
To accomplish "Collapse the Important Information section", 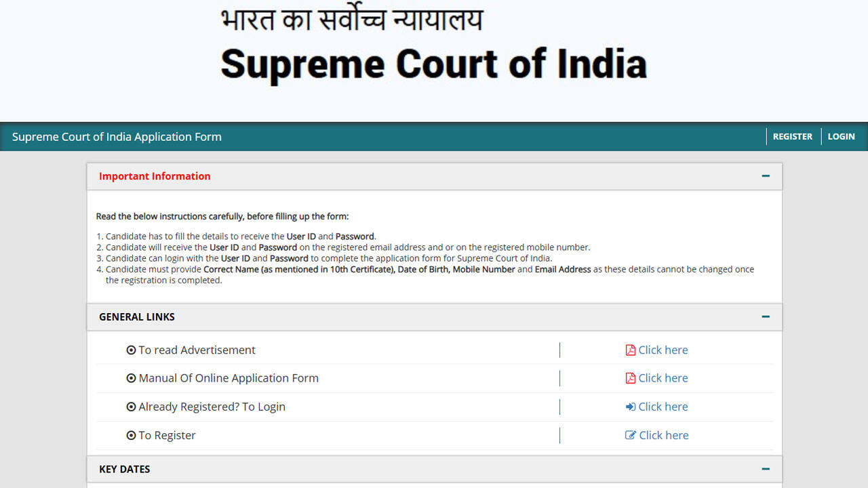I will [766, 176].
